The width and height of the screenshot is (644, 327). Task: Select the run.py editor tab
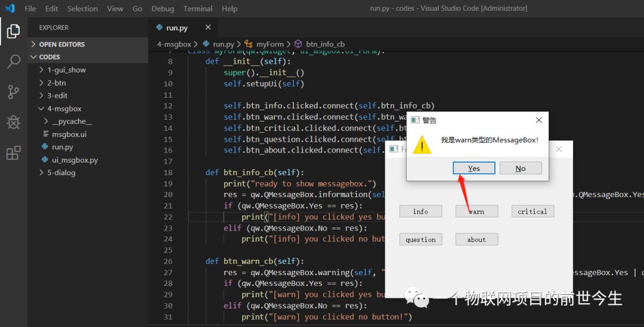click(x=183, y=27)
